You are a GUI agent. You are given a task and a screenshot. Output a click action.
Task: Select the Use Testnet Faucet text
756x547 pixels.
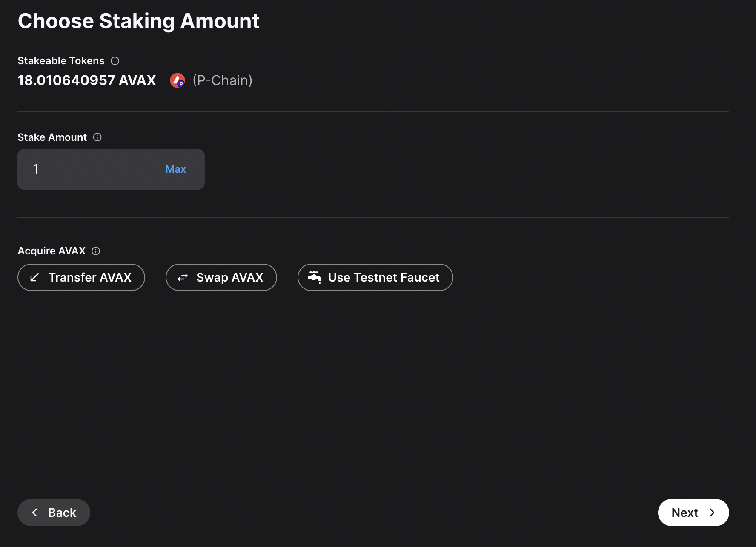click(x=384, y=277)
